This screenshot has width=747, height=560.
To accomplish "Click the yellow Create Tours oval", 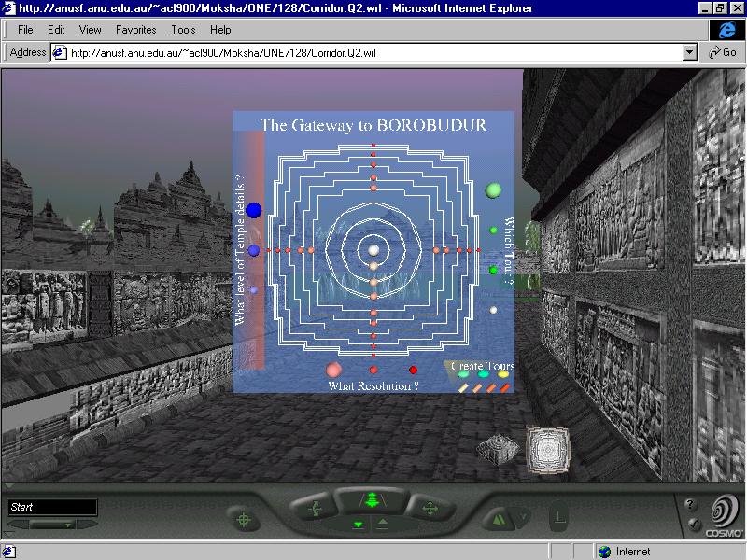I will pyautogui.click(x=503, y=375).
